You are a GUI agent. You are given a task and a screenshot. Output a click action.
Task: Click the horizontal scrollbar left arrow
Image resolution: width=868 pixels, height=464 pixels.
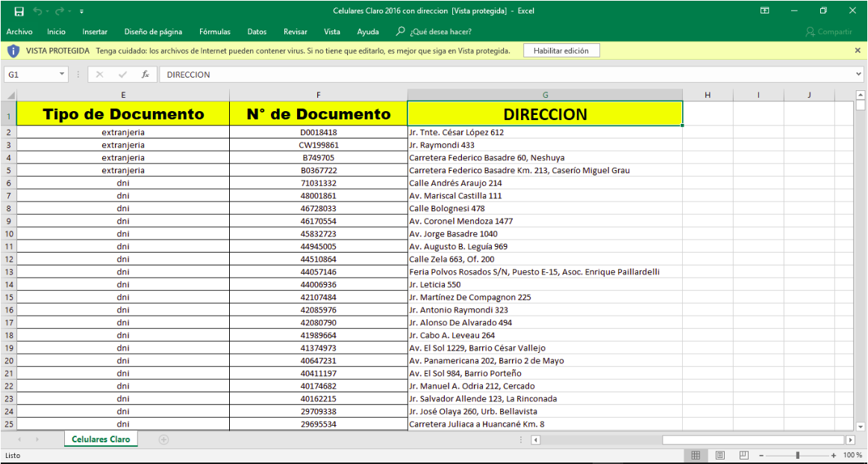pos(535,439)
